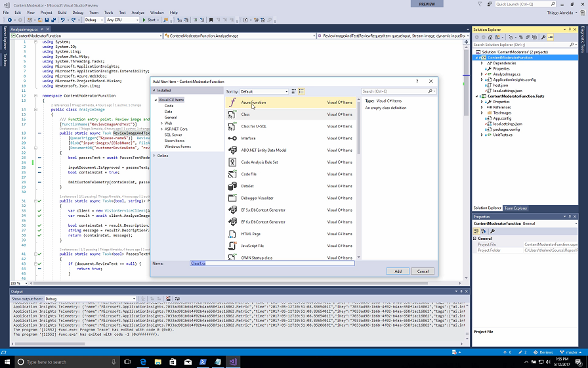Viewport: 588px width, 368px height.
Task: Click the Windows Start button
Action: coord(7,362)
